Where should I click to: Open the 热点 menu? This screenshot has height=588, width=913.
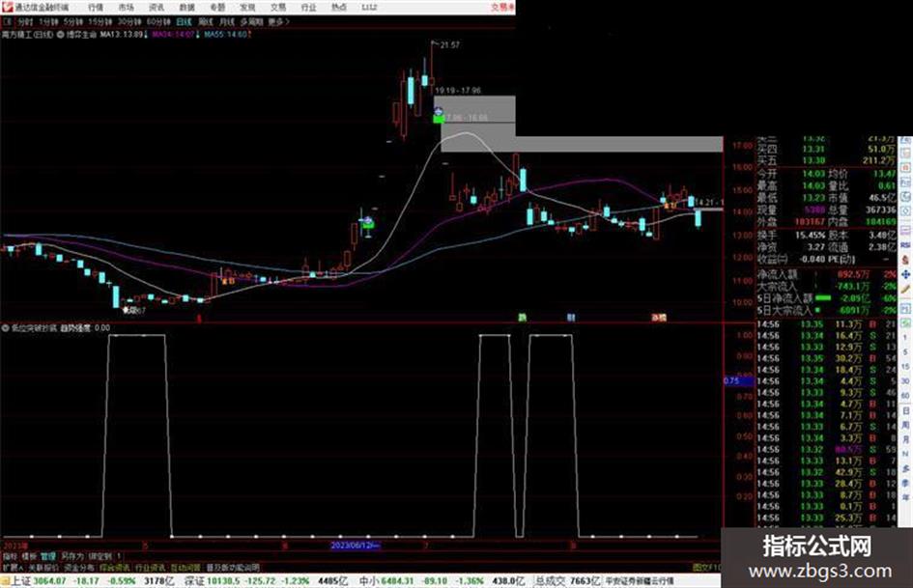click(x=338, y=8)
